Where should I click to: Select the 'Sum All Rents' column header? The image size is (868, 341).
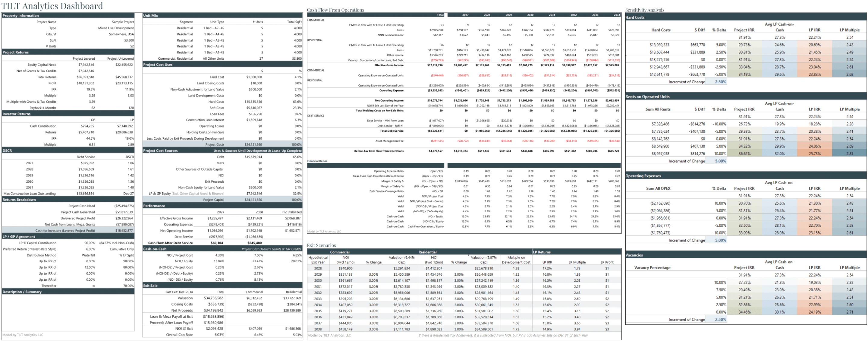658,109
